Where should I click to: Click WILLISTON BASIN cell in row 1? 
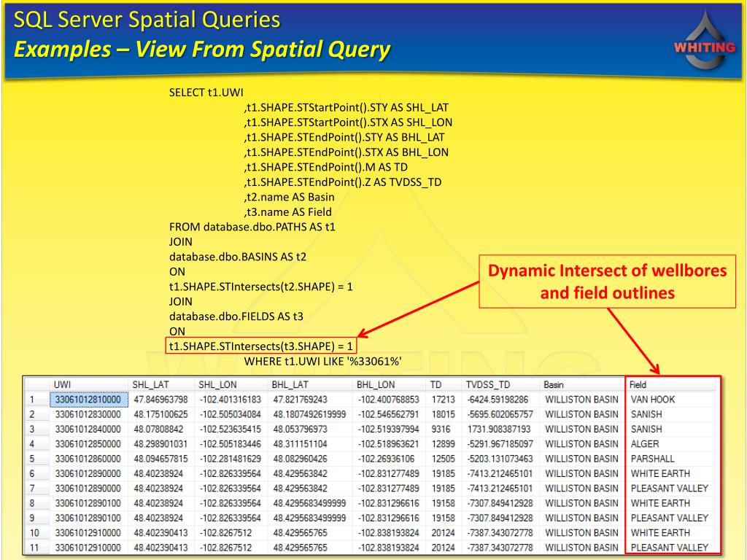(581, 400)
